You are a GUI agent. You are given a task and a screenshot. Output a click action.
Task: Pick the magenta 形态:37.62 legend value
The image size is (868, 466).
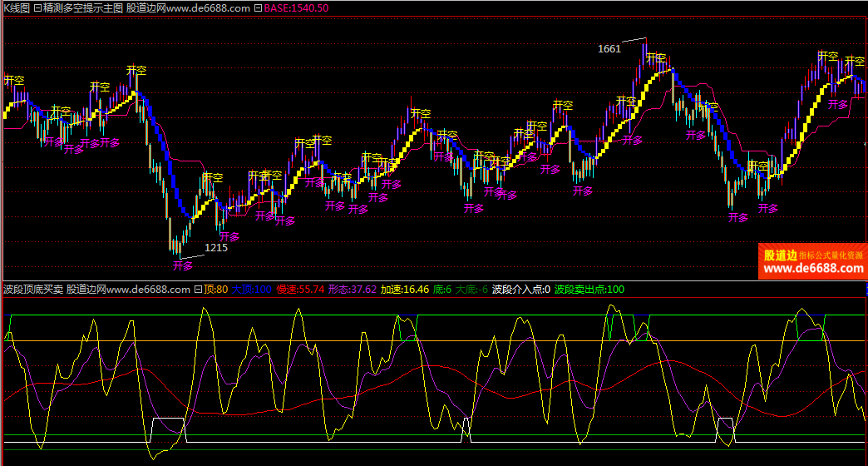point(353,290)
